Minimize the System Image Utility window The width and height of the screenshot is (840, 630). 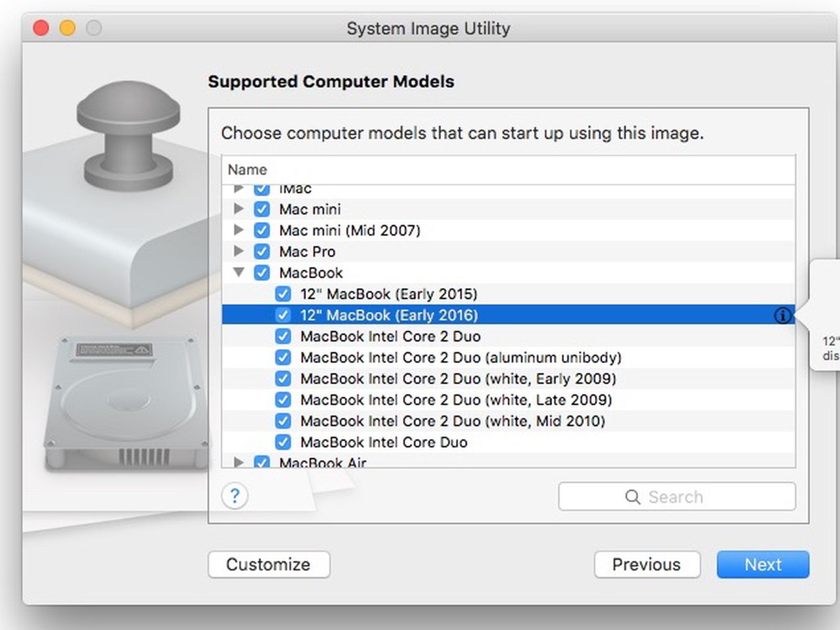click(x=67, y=27)
